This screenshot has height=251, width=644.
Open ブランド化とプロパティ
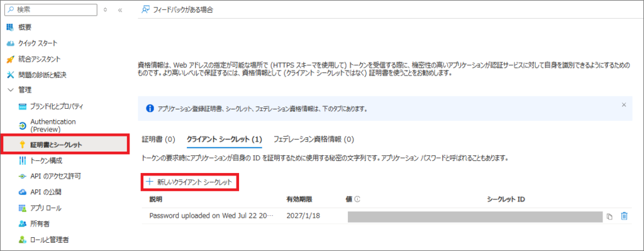coord(57,106)
